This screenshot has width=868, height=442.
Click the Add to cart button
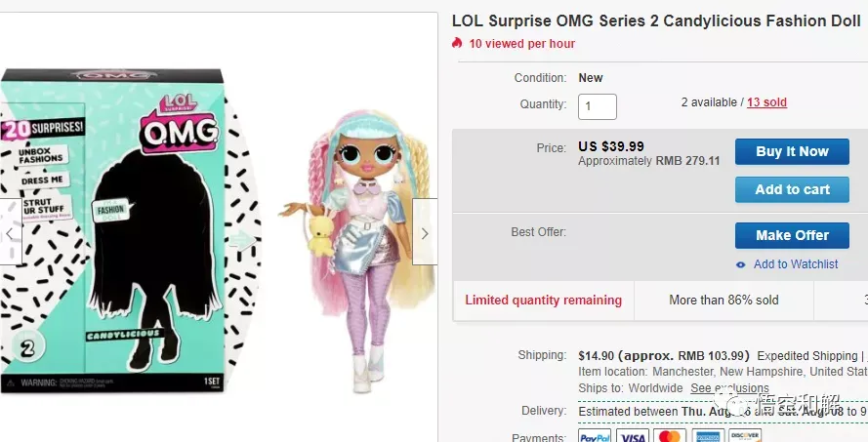tap(792, 189)
